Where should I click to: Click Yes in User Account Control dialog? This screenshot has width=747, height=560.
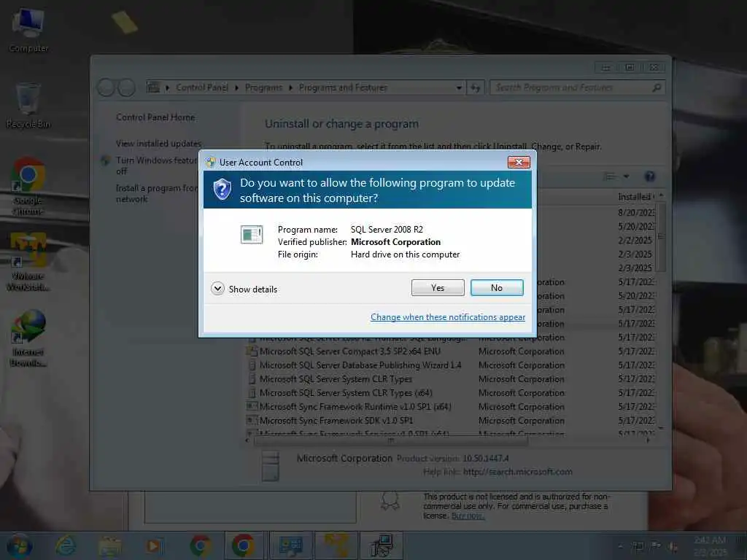438,287
